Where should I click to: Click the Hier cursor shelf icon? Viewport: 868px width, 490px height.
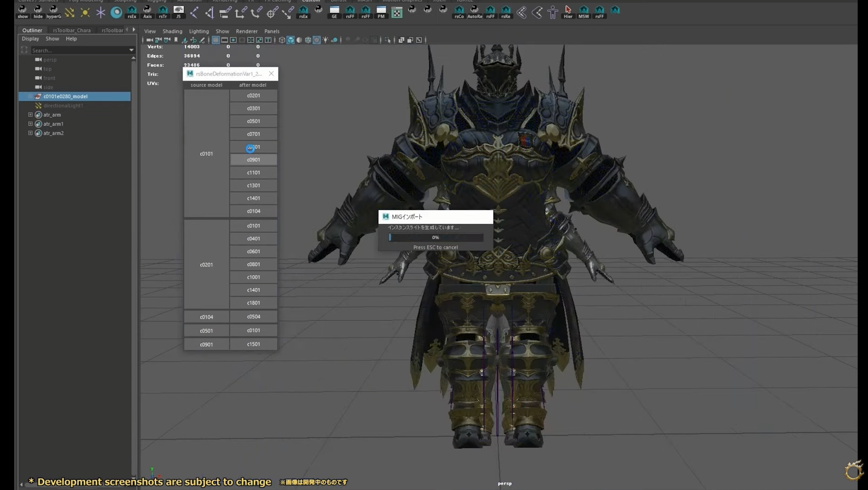click(x=568, y=12)
